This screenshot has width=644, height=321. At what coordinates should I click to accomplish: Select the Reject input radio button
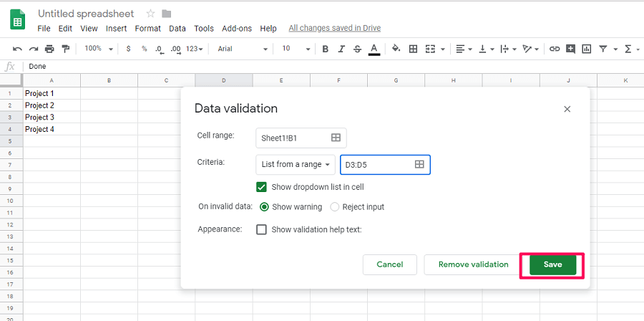335,207
